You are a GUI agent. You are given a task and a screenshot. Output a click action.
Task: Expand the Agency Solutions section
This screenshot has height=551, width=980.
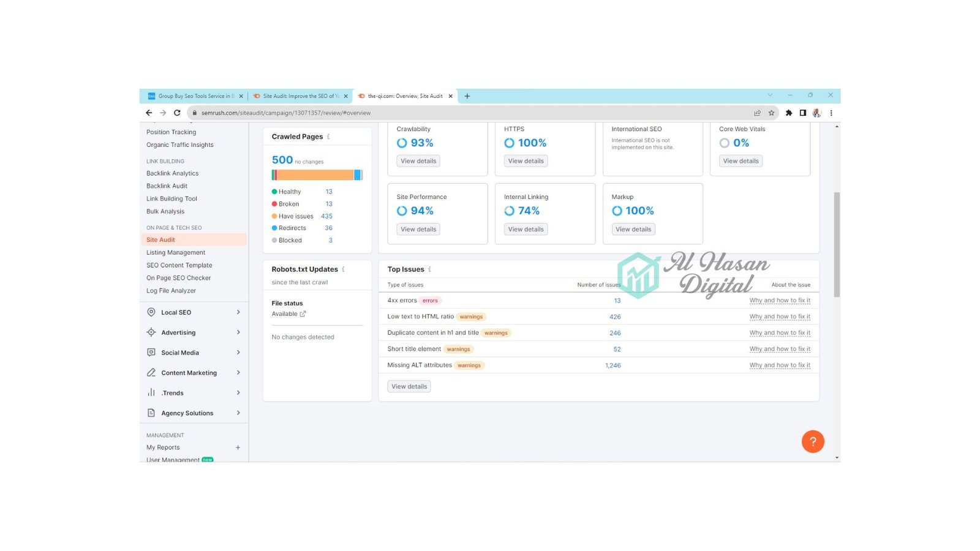point(238,413)
